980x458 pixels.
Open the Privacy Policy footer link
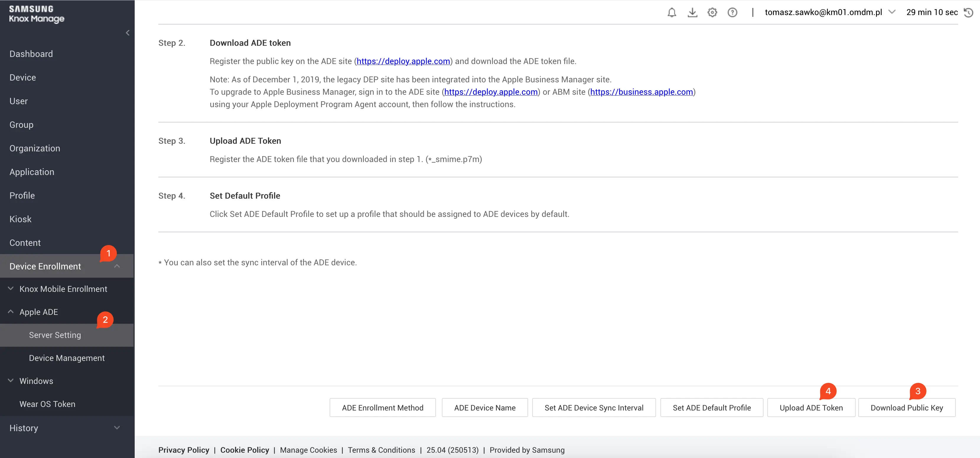[184, 450]
